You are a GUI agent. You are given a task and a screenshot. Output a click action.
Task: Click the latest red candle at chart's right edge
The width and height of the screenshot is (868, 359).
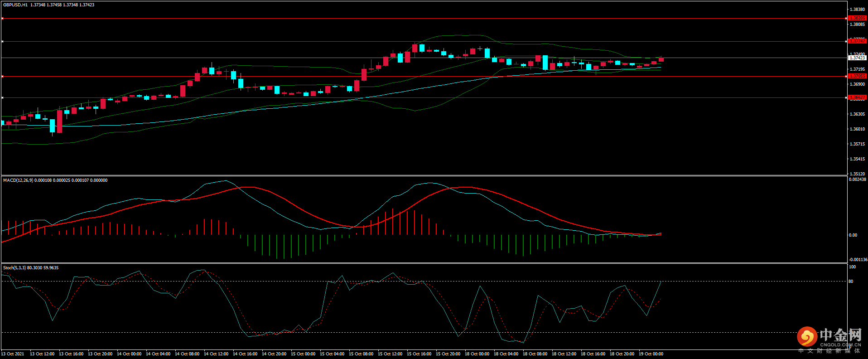[x=661, y=59]
